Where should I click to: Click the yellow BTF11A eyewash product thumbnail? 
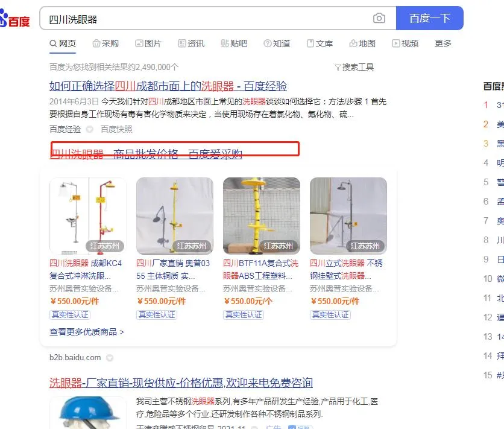(261, 216)
